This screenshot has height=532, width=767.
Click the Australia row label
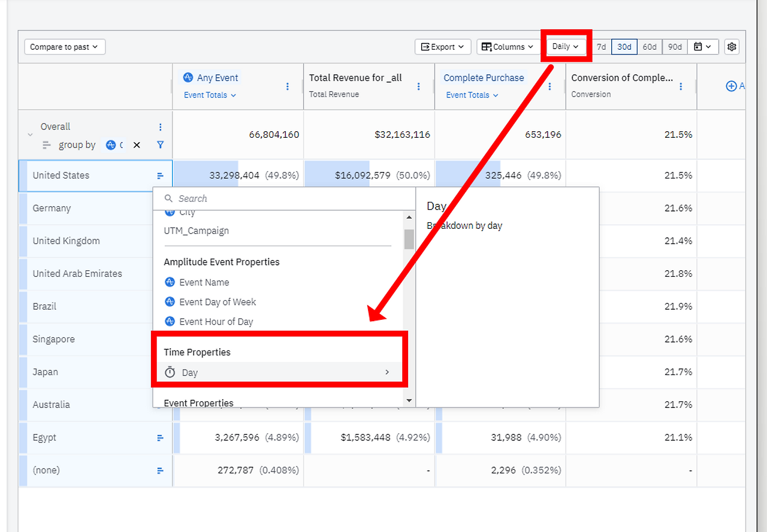(x=52, y=405)
